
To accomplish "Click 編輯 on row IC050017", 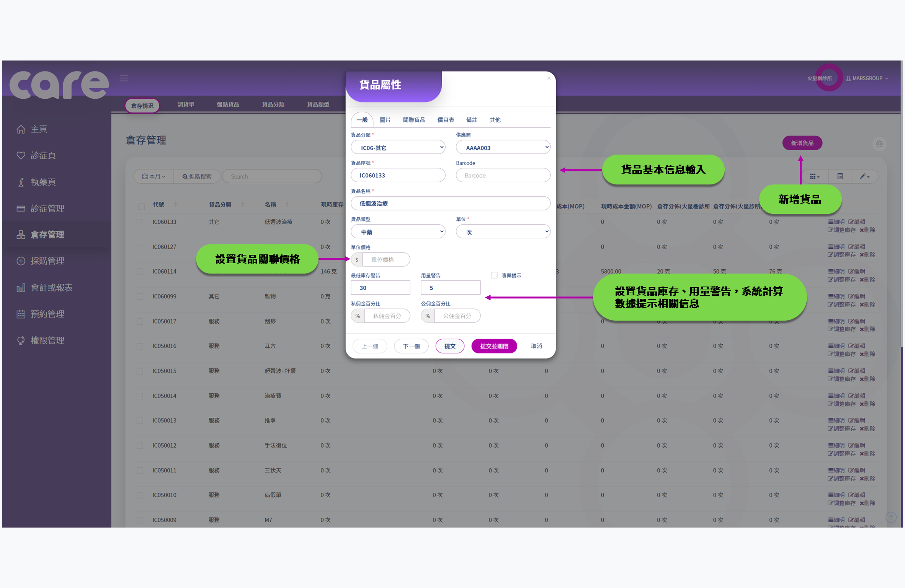I will (x=858, y=321).
